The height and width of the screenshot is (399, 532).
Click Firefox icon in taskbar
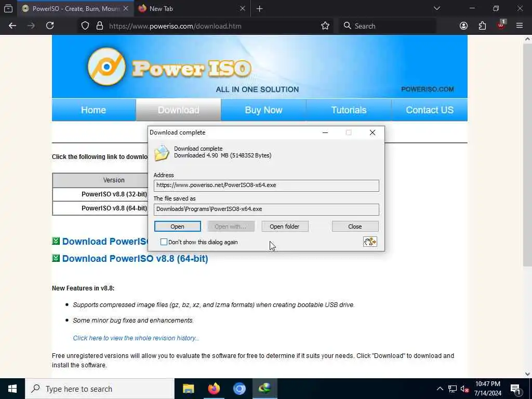214,389
